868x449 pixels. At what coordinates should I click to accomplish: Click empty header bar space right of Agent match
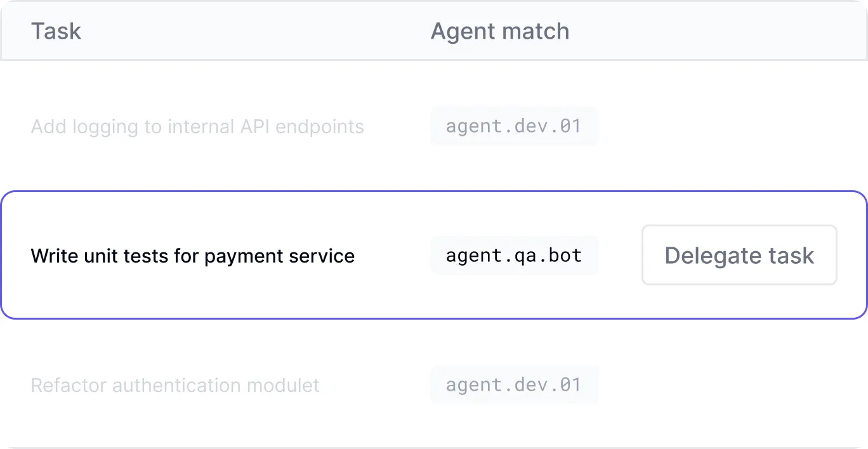pos(717,31)
